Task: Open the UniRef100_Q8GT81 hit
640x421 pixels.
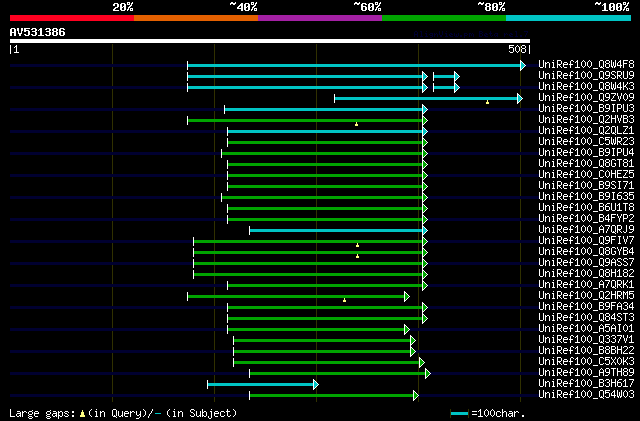Action: [586, 164]
